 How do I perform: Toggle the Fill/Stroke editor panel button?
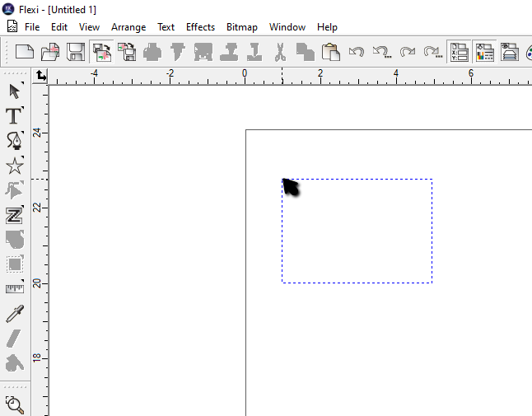484,53
